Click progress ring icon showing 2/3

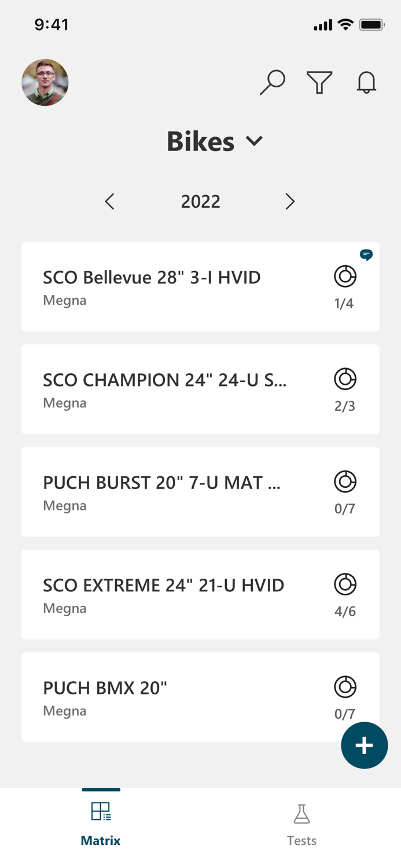(x=345, y=379)
